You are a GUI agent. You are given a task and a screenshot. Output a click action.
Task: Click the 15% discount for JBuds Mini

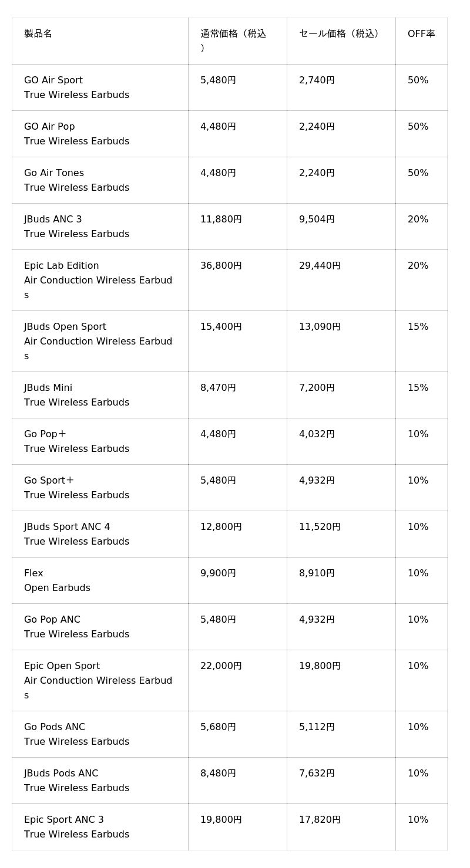[418, 388]
